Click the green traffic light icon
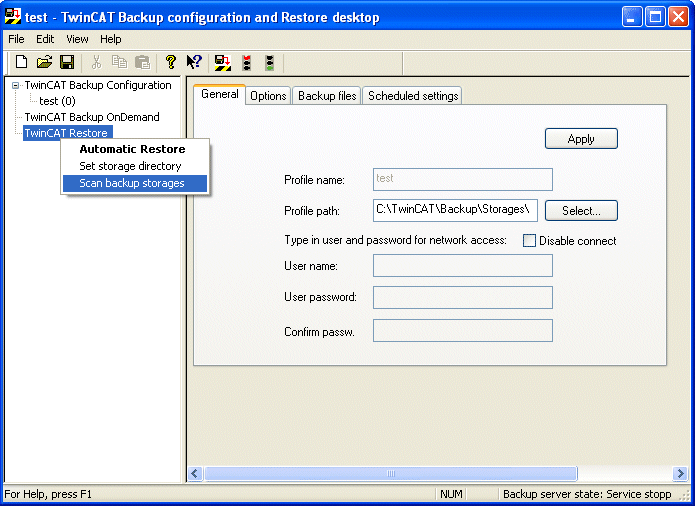This screenshot has width=695, height=506. (x=269, y=62)
